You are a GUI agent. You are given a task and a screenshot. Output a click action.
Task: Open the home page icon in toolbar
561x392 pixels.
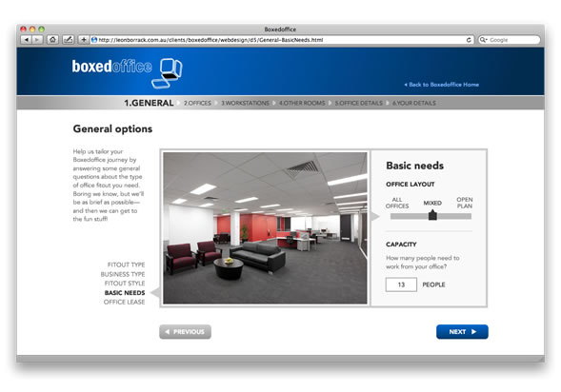point(53,40)
